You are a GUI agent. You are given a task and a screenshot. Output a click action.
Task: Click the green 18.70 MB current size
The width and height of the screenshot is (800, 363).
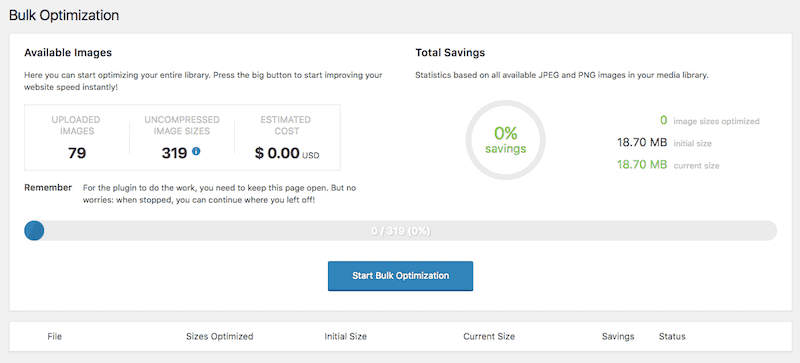pyautogui.click(x=642, y=165)
